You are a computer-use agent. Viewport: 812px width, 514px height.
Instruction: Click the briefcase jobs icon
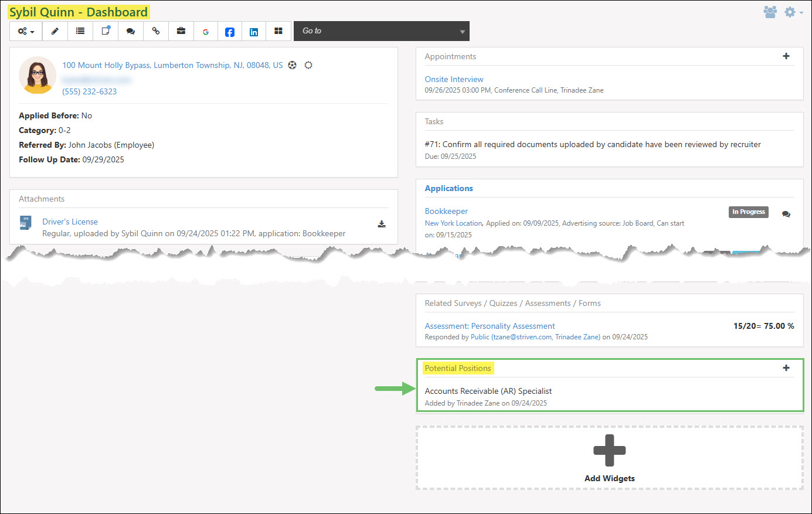coord(181,31)
